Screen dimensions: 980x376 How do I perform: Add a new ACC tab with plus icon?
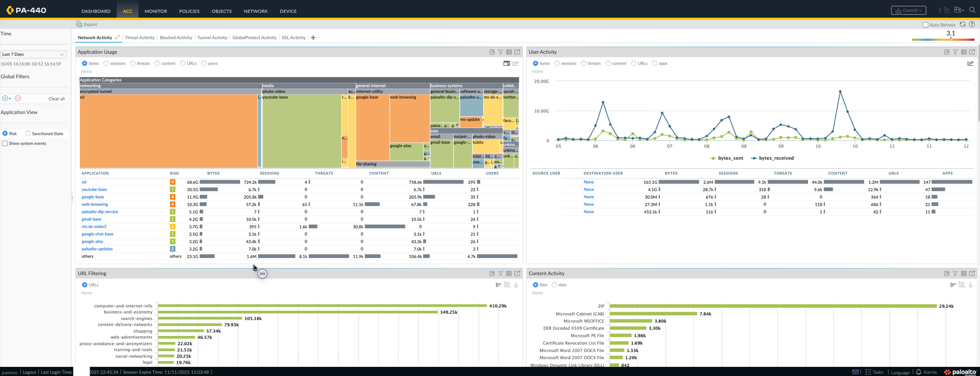[x=313, y=38]
